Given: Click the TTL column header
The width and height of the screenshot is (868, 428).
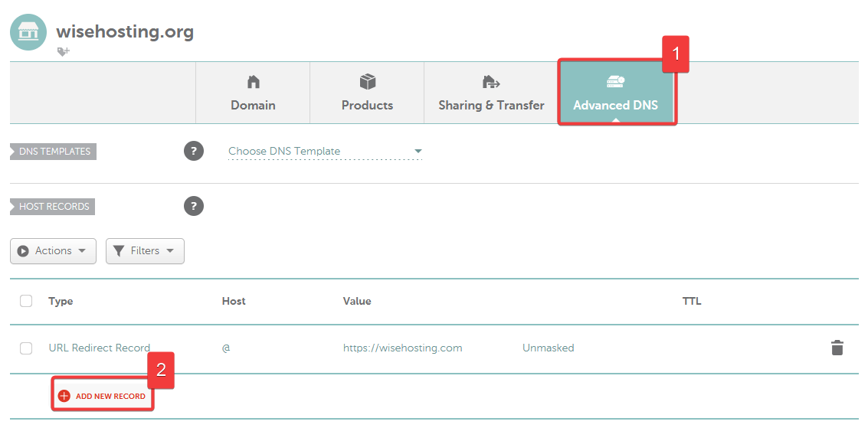Looking at the screenshot, I should point(692,302).
